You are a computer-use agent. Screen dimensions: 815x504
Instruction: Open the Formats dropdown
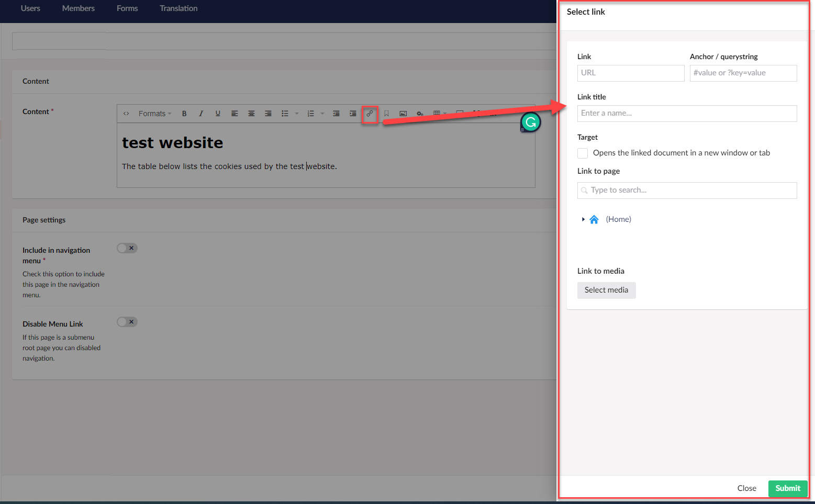pyautogui.click(x=154, y=114)
